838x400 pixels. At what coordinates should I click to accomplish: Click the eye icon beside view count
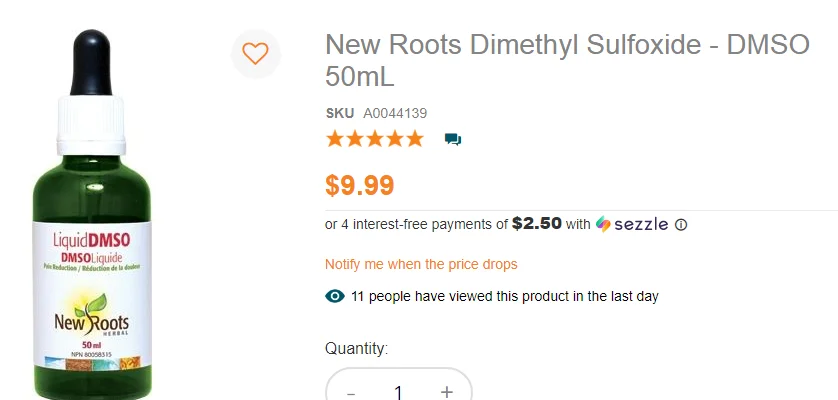tap(335, 296)
